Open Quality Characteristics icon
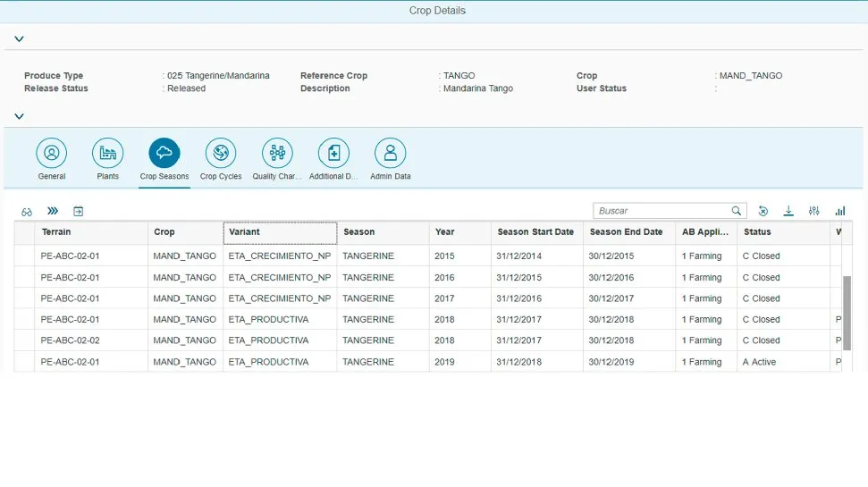This screenshot has width=868, height=487. (277, 153)
